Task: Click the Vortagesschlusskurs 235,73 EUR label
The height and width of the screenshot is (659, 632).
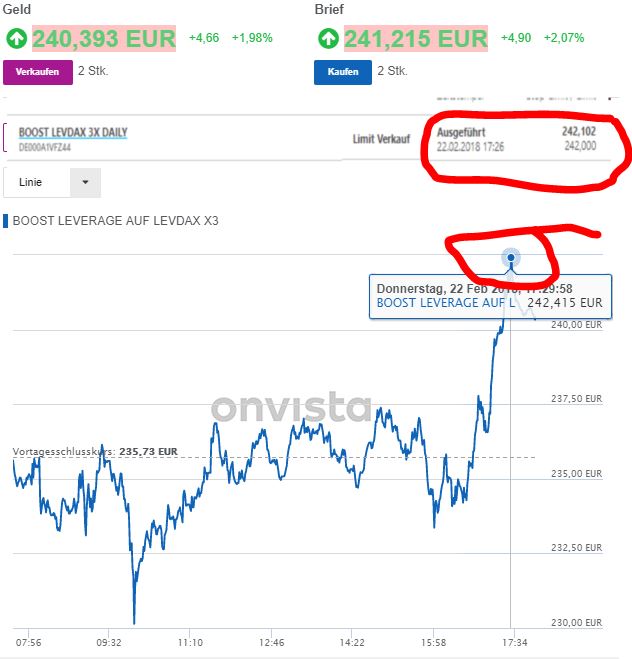Action: pos(95,452)
